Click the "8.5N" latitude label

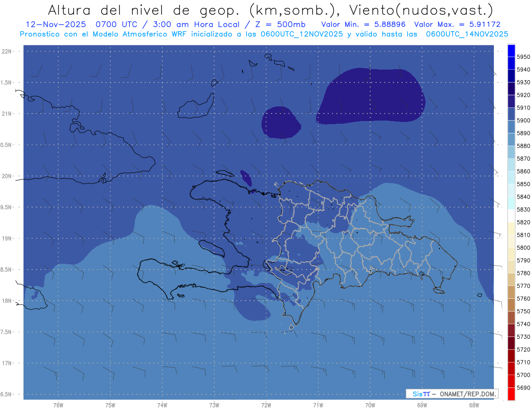click(x=7, y=270)
